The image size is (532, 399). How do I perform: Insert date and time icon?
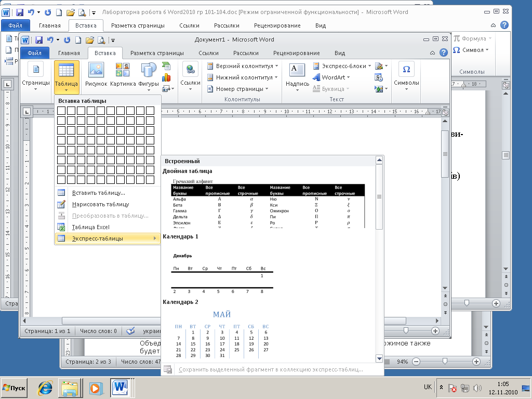(x=379, y=77)
